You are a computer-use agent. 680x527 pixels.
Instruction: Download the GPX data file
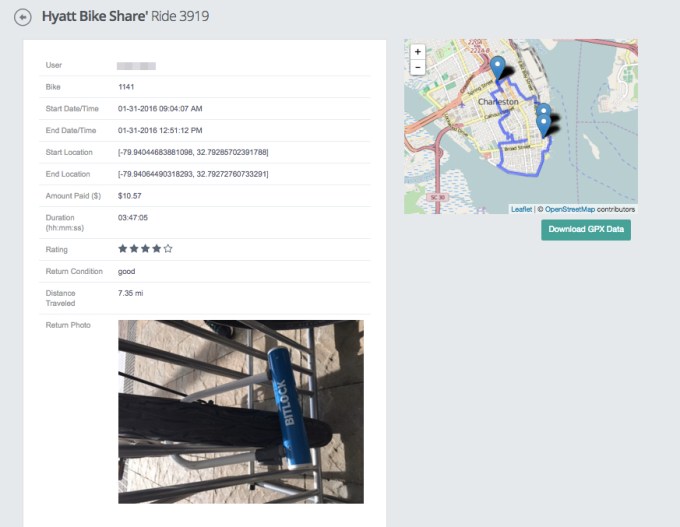pos(586,230)
